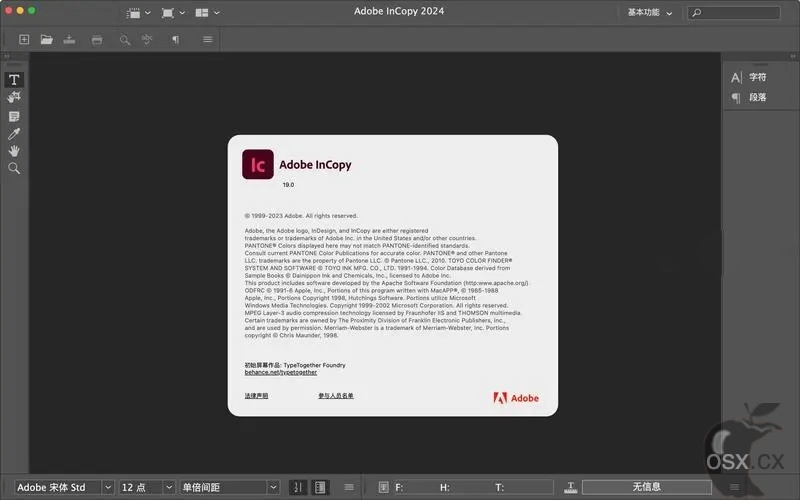Expand the view options dropdown arrow
The image size is (800, 500).
coord(148,13)
